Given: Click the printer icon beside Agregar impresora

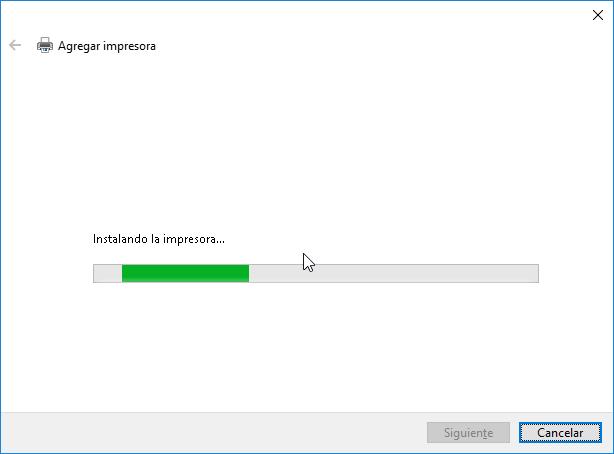Looking at the screenshot, I should (x=45, y=45).
